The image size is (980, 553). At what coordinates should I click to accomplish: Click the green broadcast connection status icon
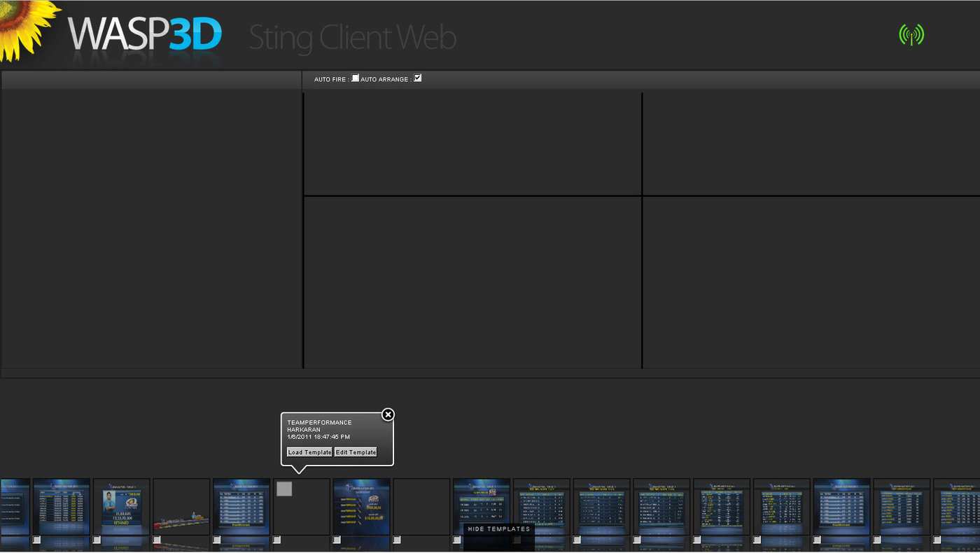coord(911,35)
